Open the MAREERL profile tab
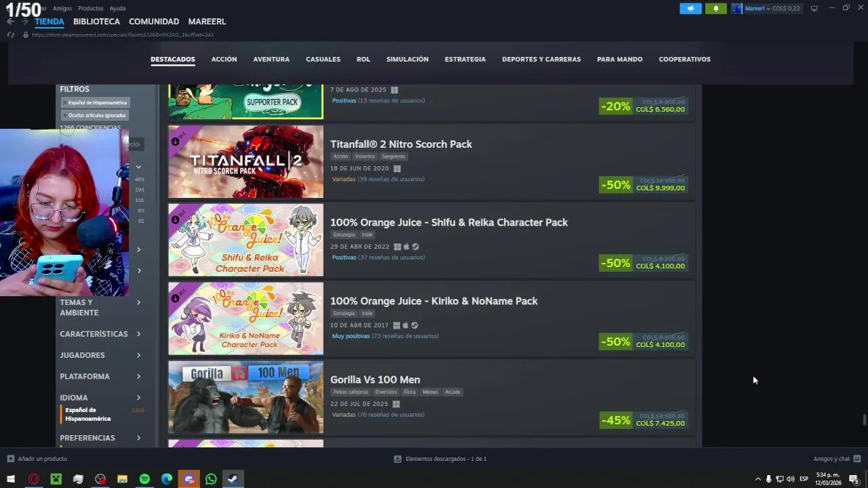This screenshot has width=868, height=488. 207,22
